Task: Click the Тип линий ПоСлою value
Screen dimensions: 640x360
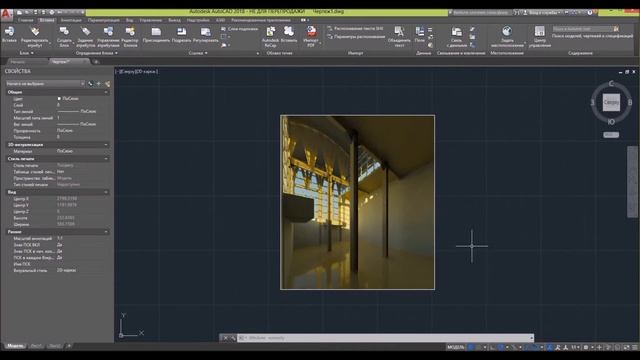Action: click(77, 111)
